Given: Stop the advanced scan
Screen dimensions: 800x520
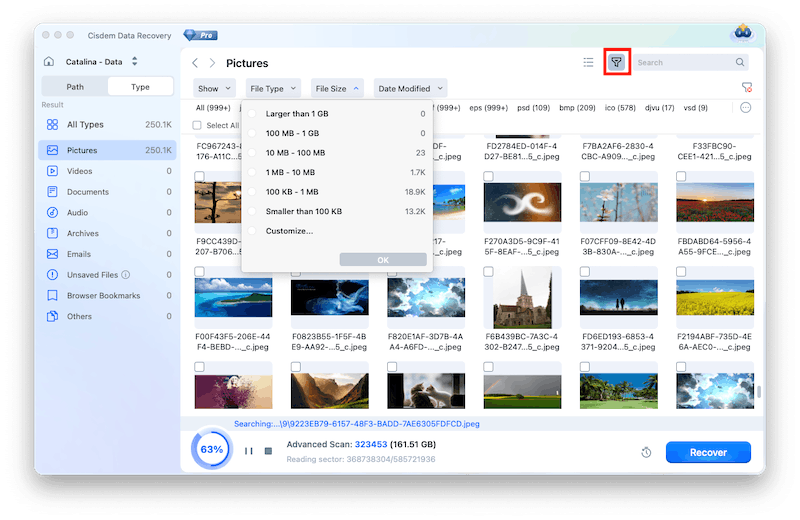Looking at the screenshot, I should click(268, 451).
